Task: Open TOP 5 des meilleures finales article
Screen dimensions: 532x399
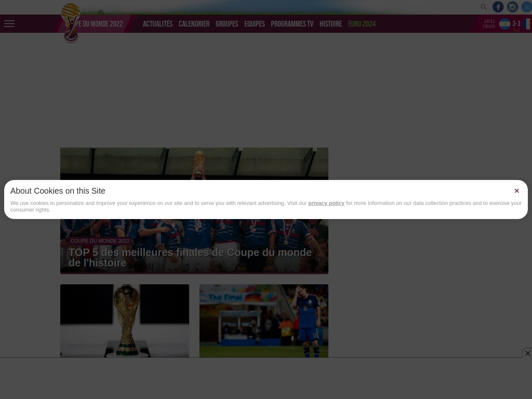Action: click(x=190, y=258)
